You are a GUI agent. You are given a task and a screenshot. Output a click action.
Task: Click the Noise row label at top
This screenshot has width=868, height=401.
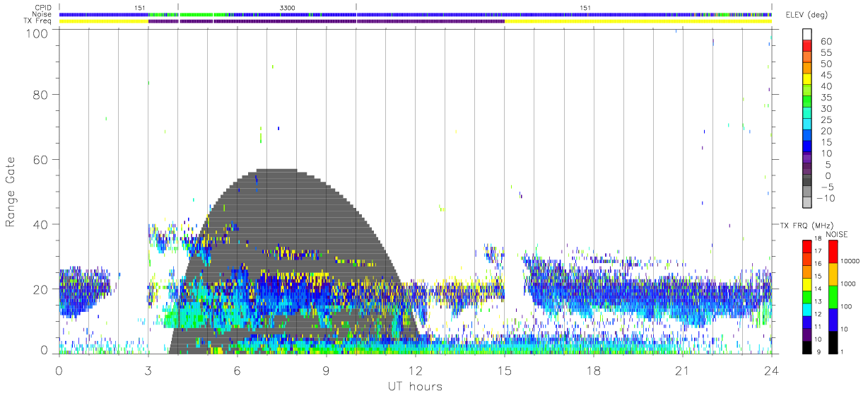[42, 14]
